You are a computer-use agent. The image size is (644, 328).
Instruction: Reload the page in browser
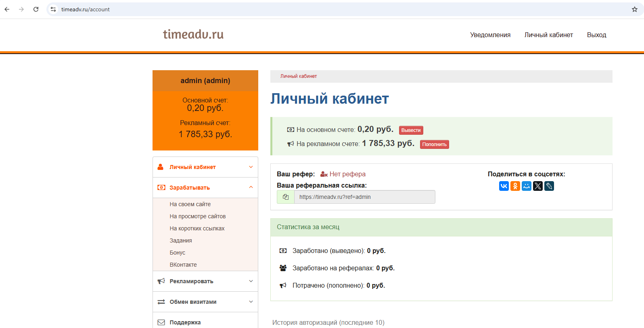tap(36, 9)
